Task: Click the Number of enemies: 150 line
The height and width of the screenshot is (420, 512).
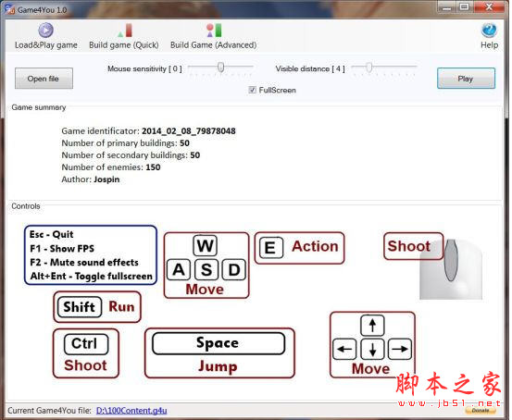Action: (111, 167)
